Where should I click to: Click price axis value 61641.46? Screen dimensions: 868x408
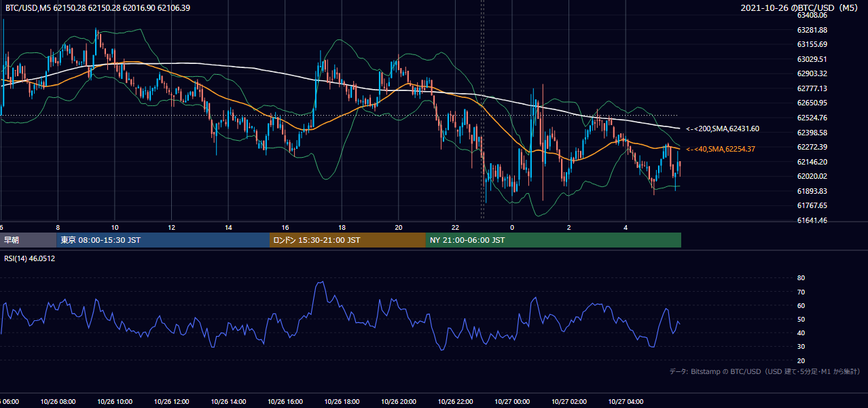(812, 220)
